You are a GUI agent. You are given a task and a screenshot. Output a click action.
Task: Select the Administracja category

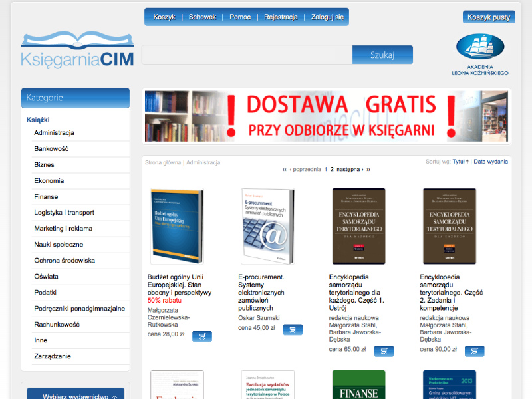pyautogui.click(x=55, y=132)
